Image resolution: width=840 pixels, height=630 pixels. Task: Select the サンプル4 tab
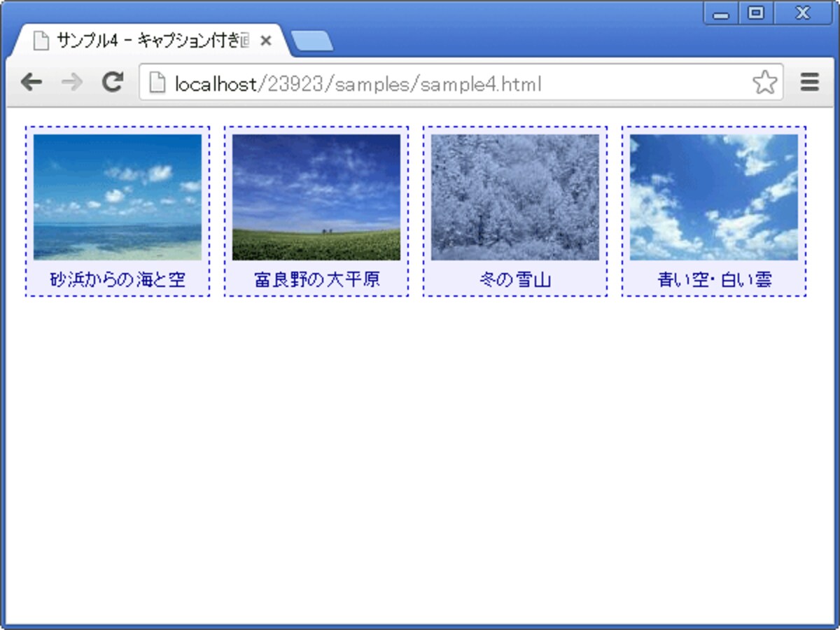[150, 40]
